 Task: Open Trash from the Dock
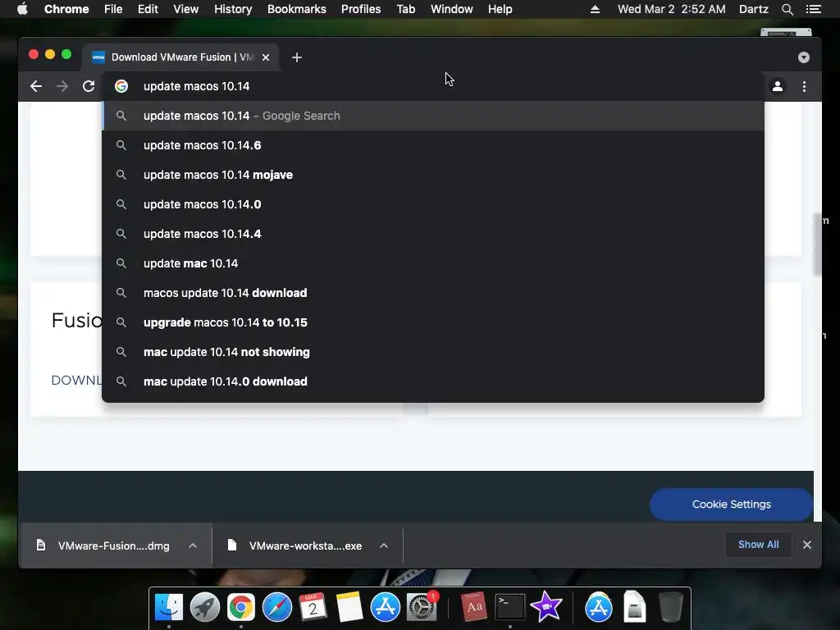coord(670,607)
